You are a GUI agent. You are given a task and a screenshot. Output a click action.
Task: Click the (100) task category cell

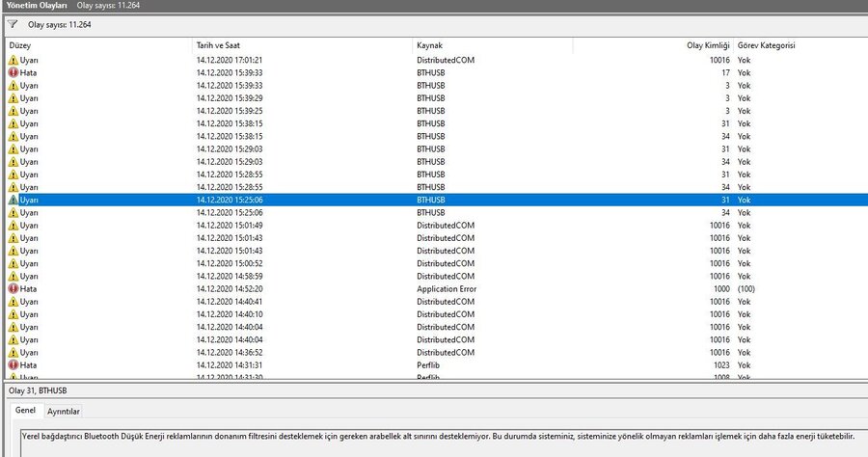746,289
